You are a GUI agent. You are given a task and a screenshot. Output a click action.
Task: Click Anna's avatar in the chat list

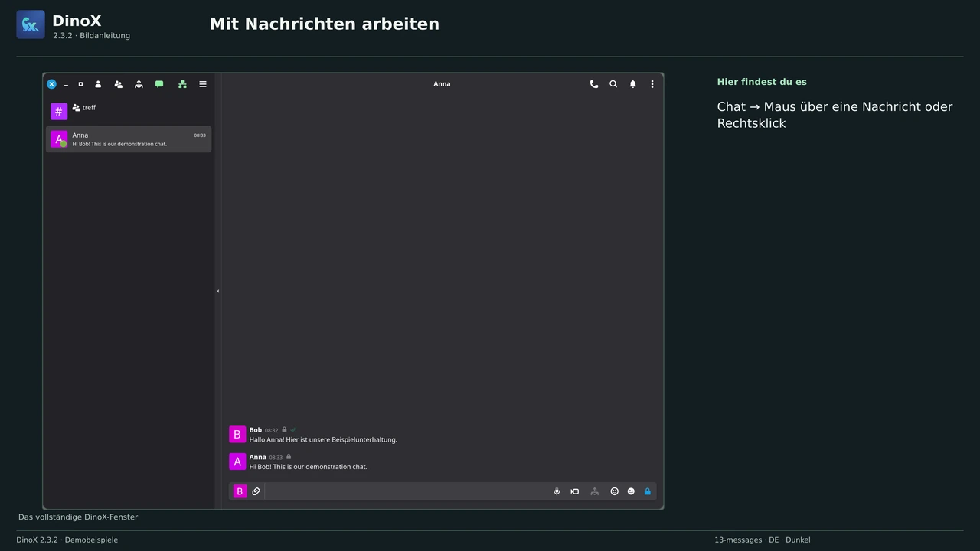59,139
